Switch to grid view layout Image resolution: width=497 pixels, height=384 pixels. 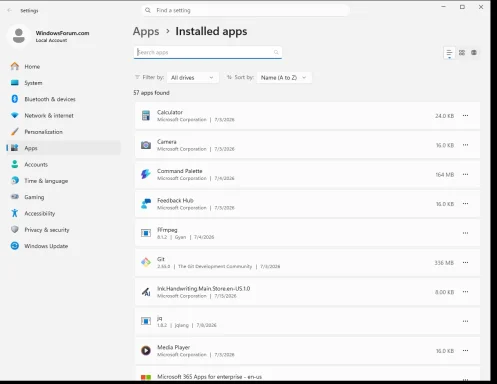462,53
